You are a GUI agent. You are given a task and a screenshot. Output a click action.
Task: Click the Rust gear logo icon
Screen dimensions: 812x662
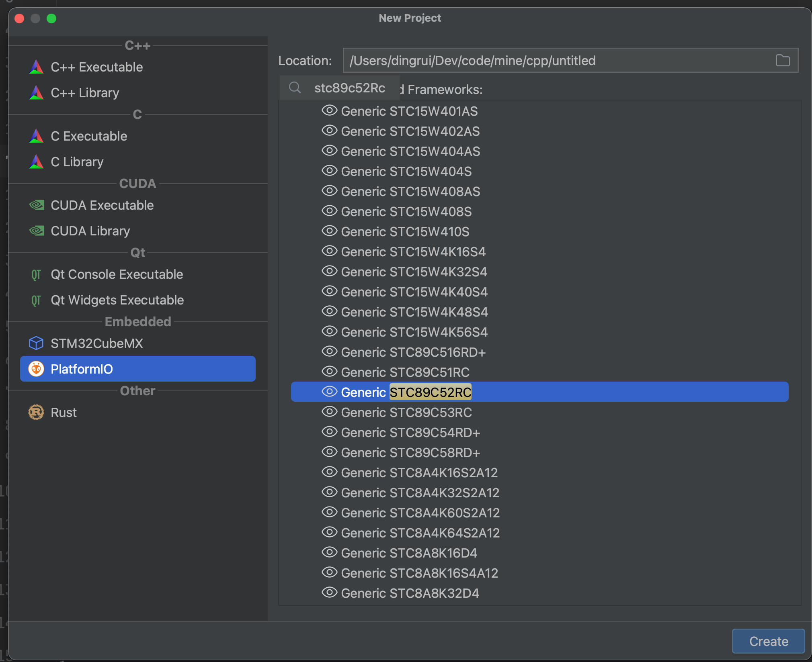click(x=36, y=412)
